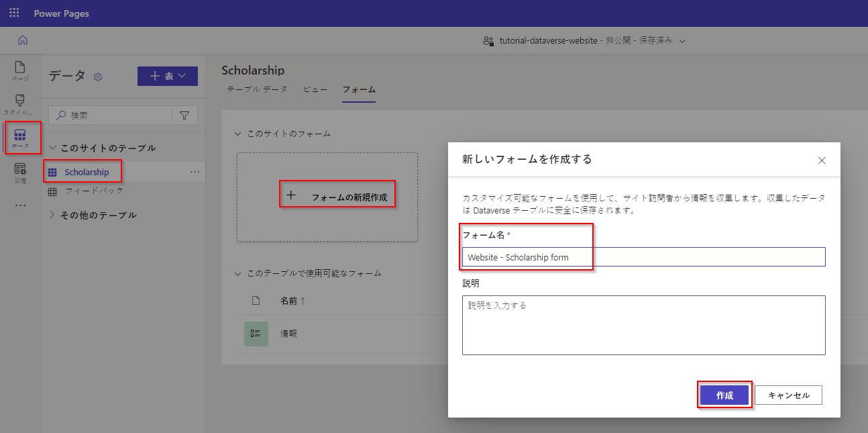Collapse the このサイトのフォーム section
The image size is (868, 433).
[238, 134]
